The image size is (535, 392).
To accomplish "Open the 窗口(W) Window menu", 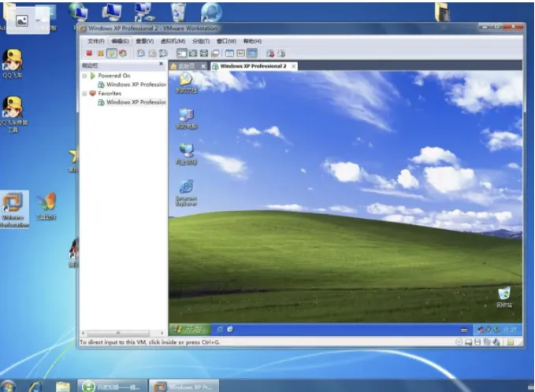I will point(226,41).
